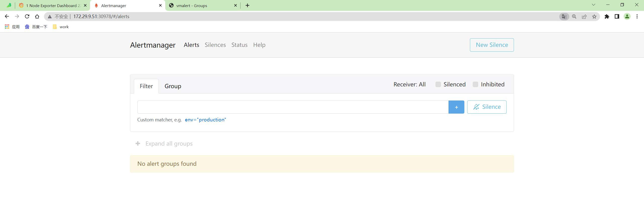This screenshot has height=202, width=644.
Task: Go back to previous page
Action: point(7,16)
